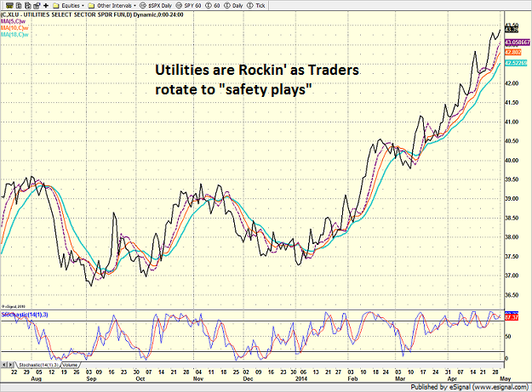The height and width of the screenshot is (392, 532).
Task: Click the red stochastic value tag 87.37
Action: (512, 317)
